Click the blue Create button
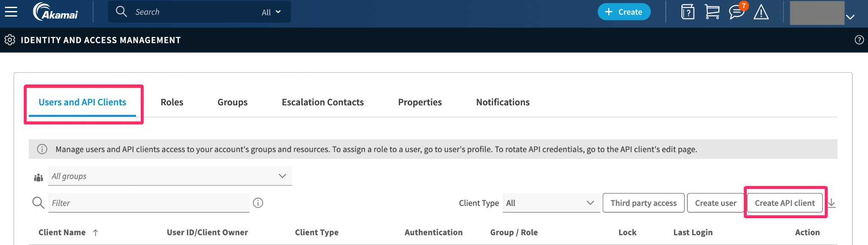This screenshot has height=245, width=868. (x=624, y=12)
